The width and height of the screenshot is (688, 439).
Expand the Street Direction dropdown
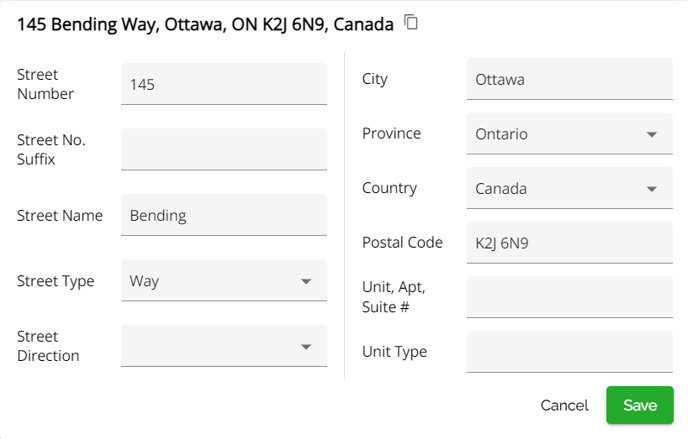click(224, 346)
